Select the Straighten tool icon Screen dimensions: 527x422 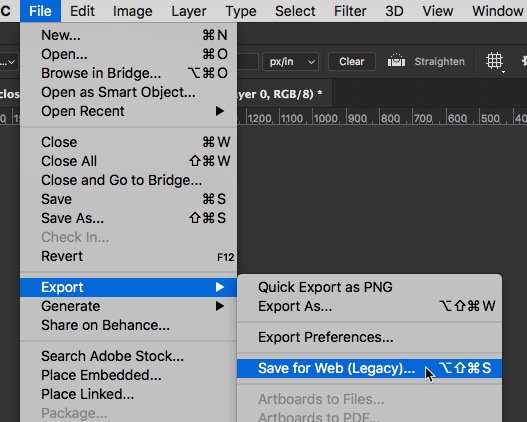click(x=396, y=60)
